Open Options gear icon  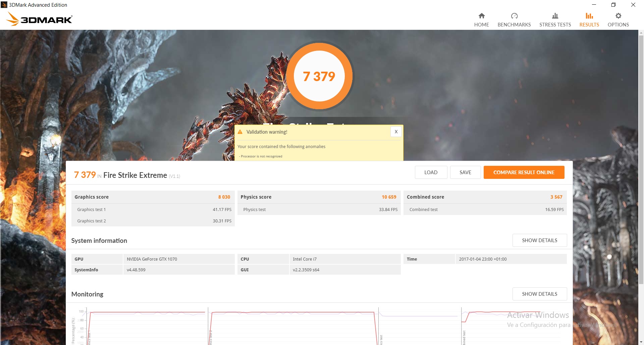point(618,16)
